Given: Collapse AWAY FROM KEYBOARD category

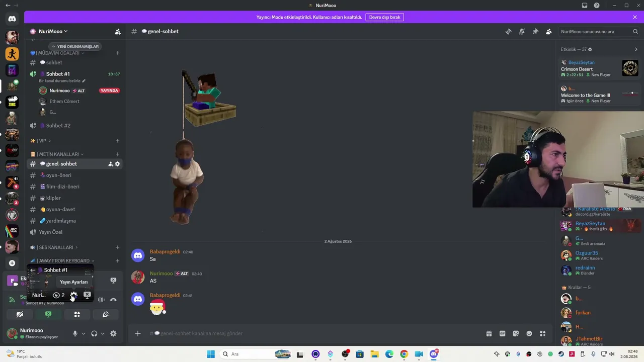Looking at the screenshot, I should coord(62,260).
